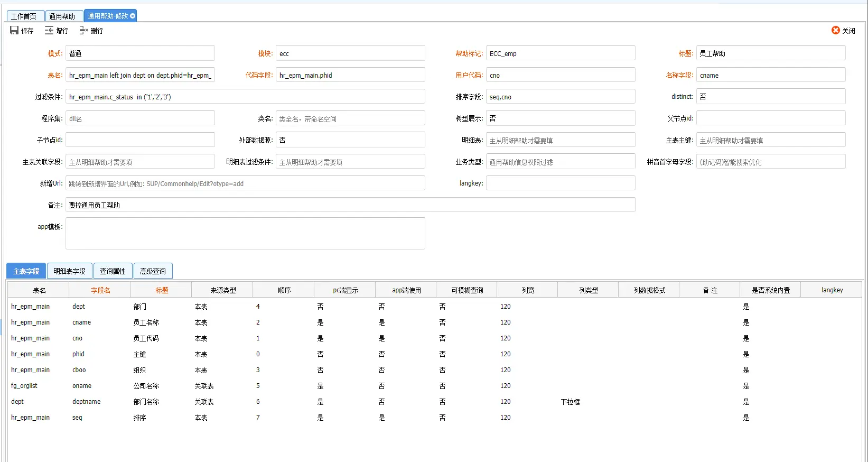Image resolution: width=868 pixels, height=462 pixels.
Task: Click the 标题 field containing 员工帮助
Action: (771, 53)
